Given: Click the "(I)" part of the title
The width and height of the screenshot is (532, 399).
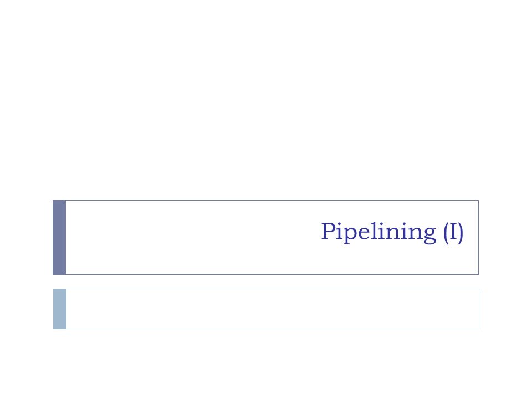Looking at the screenshot, I should (x=453, y=233).
